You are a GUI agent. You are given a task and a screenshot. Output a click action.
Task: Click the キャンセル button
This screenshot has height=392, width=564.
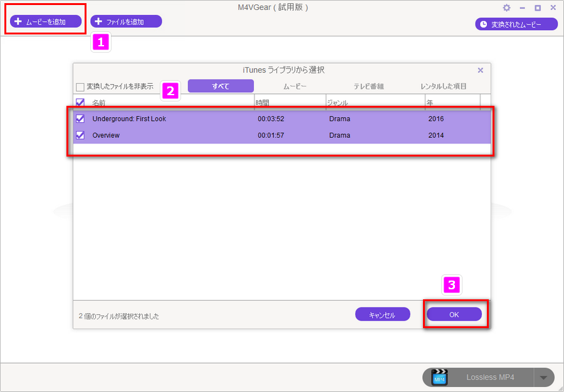pos(382,314)
